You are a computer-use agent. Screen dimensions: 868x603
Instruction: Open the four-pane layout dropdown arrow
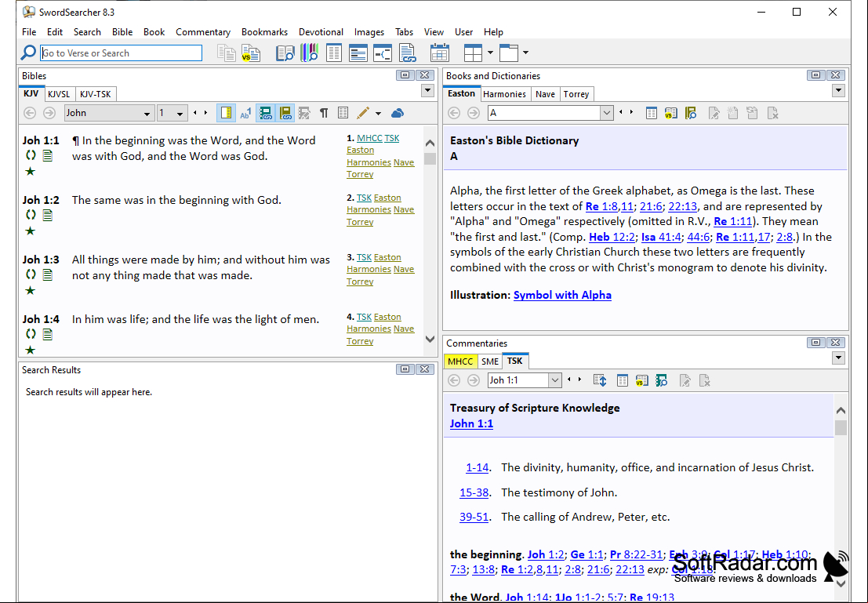pos(490,53)
